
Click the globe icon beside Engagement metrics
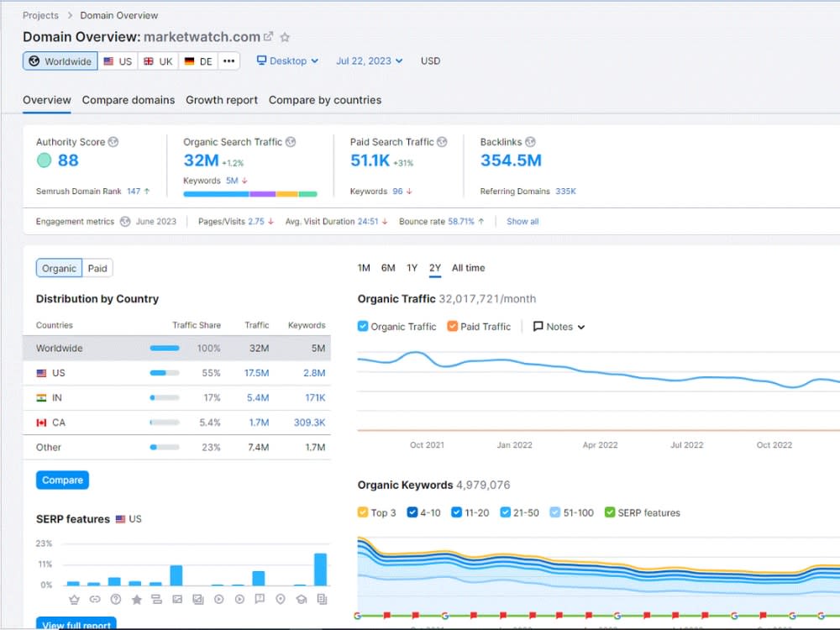tap(125, 222)
